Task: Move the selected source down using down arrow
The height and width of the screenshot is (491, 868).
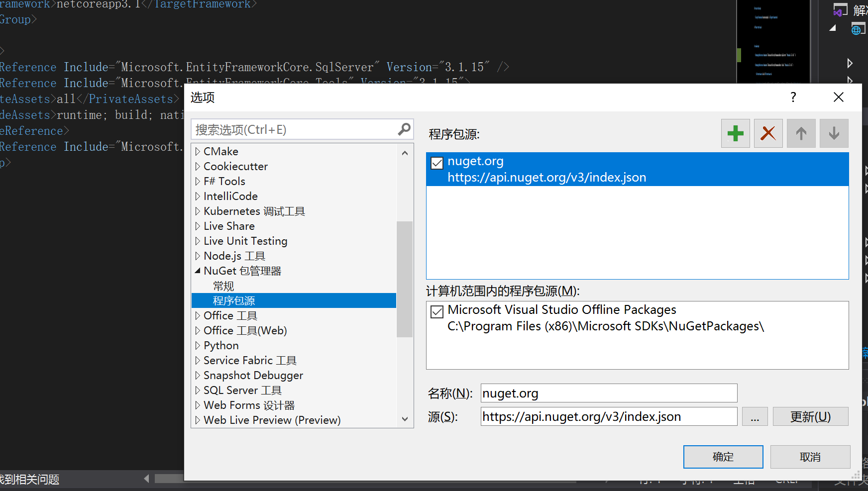Action: [x=834, y=133]
